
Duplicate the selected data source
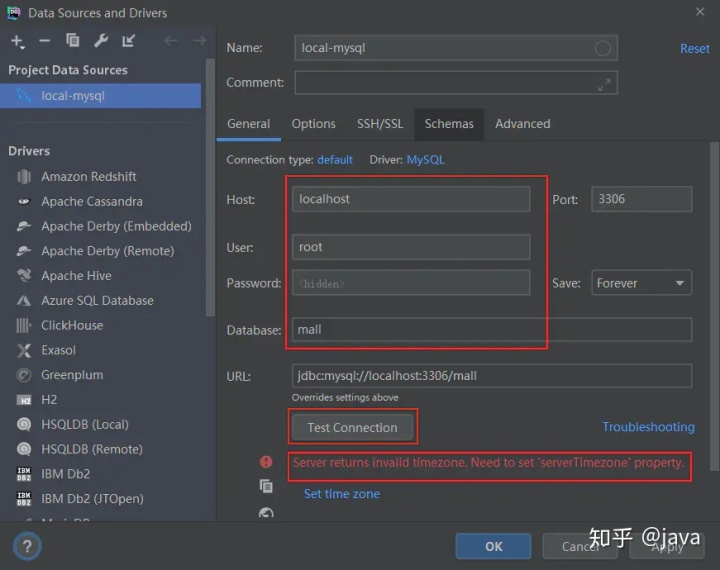(73, 40)
